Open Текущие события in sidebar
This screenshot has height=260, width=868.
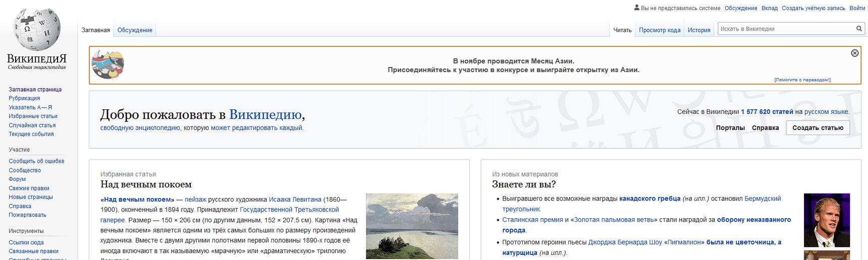point(31,134)
